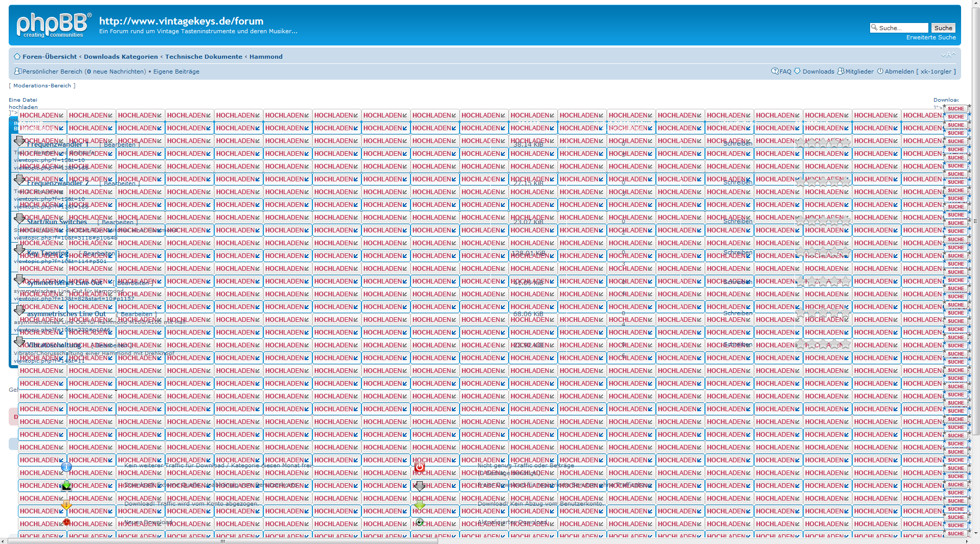Click the gray download arrow beside Key Tapering
This screenshot has width=980, height=544.
tap(19, 250)
